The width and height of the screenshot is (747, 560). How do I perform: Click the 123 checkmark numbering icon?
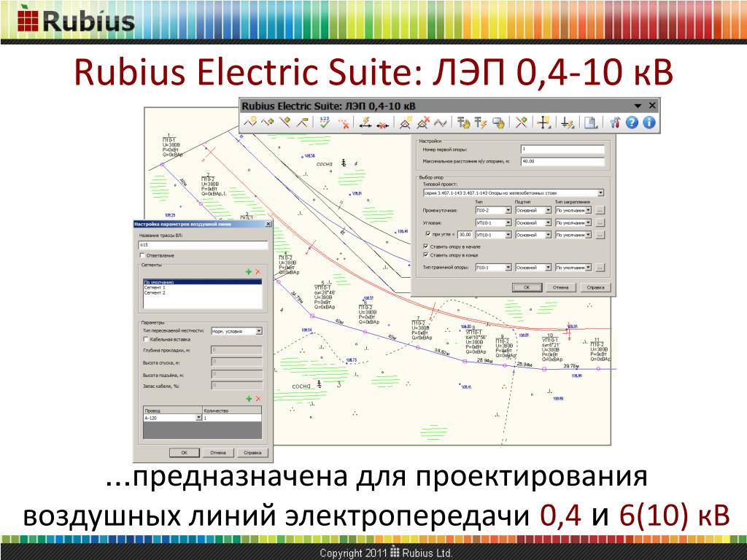(325, 122)
